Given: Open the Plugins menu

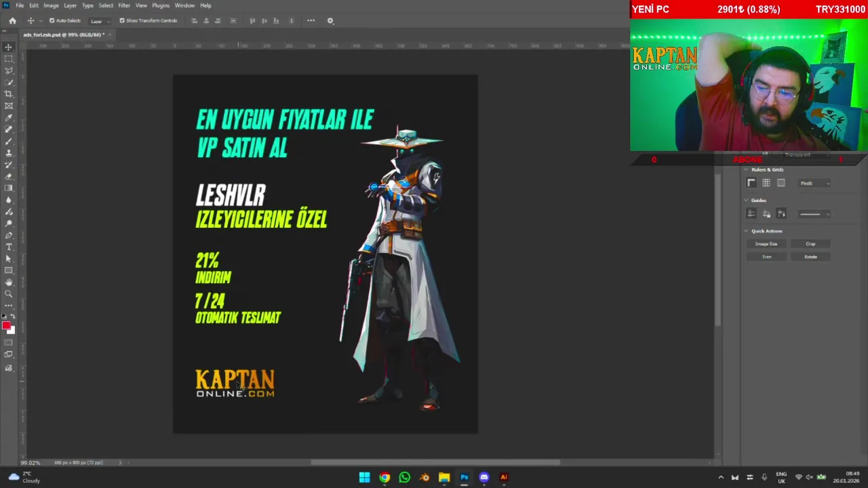Looking at the screenshot, I should tap(161, 5).
